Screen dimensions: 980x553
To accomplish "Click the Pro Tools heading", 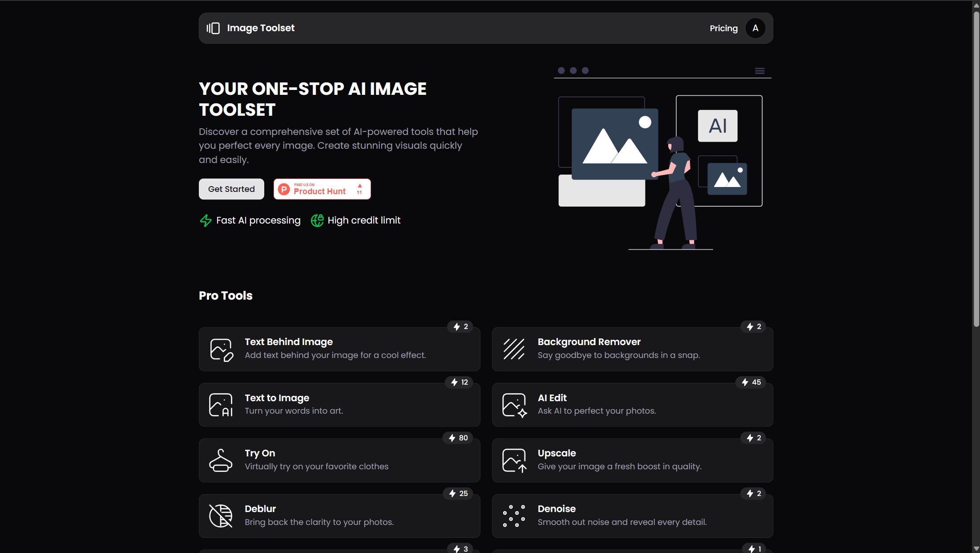I will point(226,296).
